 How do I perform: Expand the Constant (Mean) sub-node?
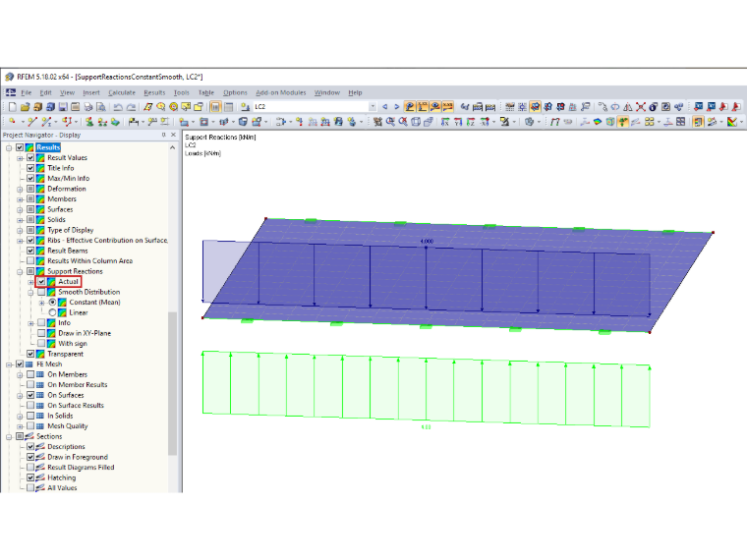(41, 303)
